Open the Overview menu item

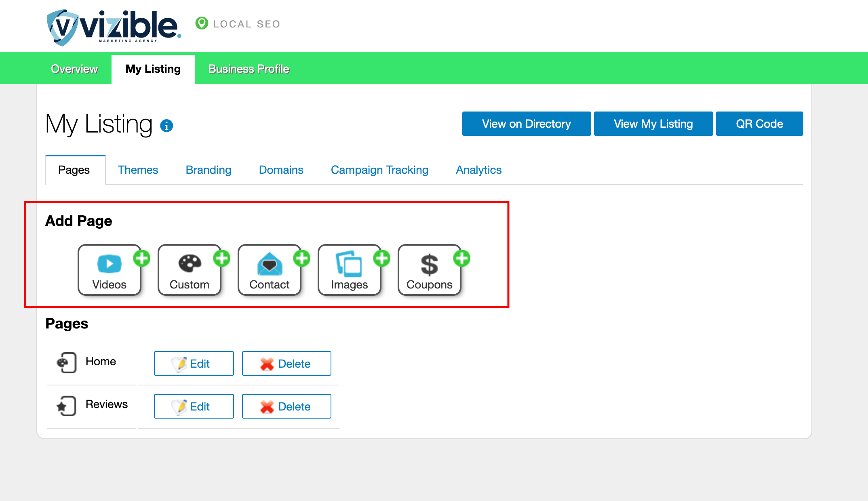pyautogui.click(x=74, y=69)
